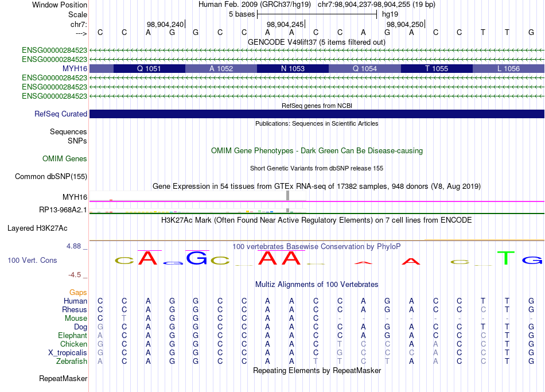Image resolution: width=545 pixels, height=392 pixels.
Task: Click the 100 Vert. Cons track label
Action: click(32, 260)
